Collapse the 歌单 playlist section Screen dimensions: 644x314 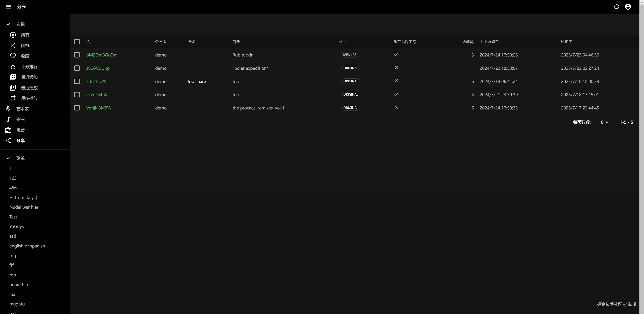[8, 158]
